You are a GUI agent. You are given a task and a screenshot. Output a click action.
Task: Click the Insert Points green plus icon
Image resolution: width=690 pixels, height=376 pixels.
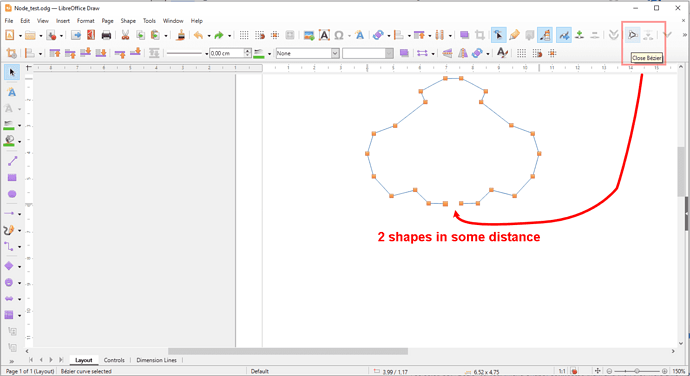[x=580, y=35]
